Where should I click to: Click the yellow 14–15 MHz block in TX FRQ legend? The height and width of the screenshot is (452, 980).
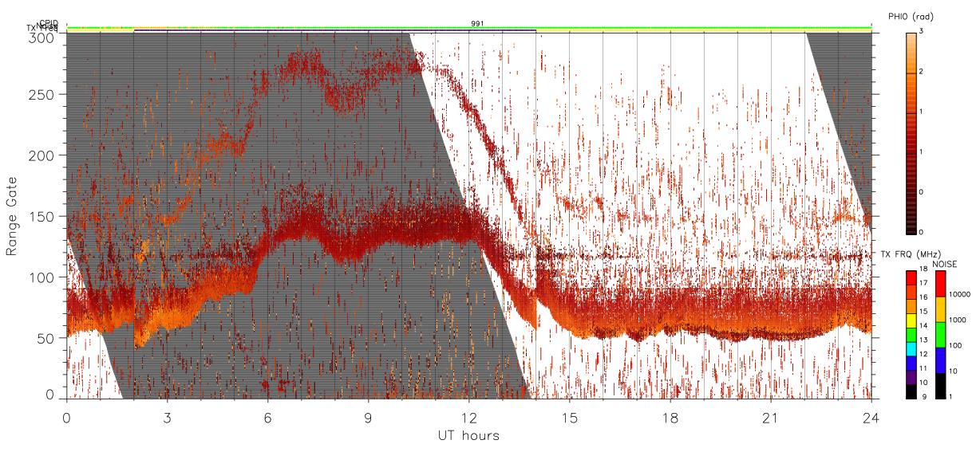[x=911, y=320]
